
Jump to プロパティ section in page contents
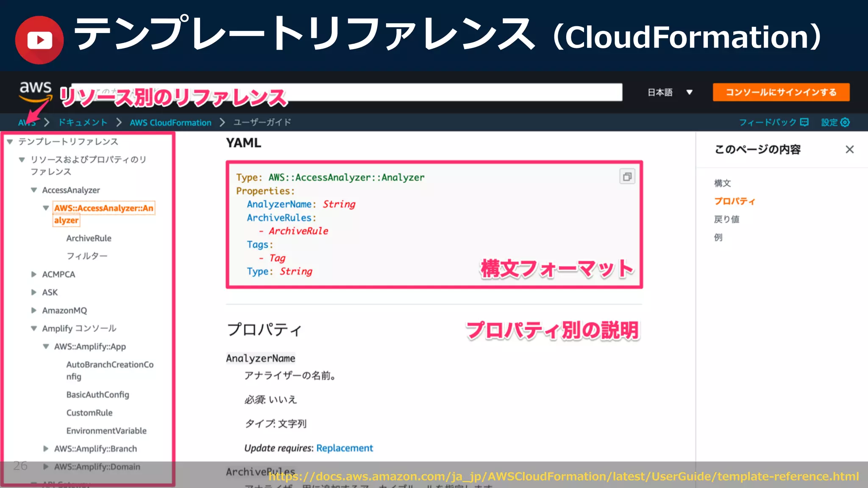[734, 201]
